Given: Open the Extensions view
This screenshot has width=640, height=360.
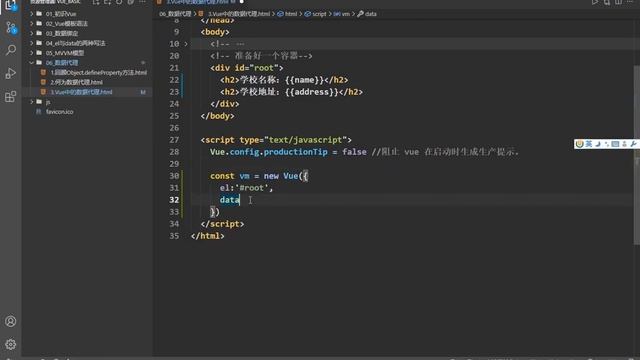Looking at the screenshot, I should [x=11, y=96].
